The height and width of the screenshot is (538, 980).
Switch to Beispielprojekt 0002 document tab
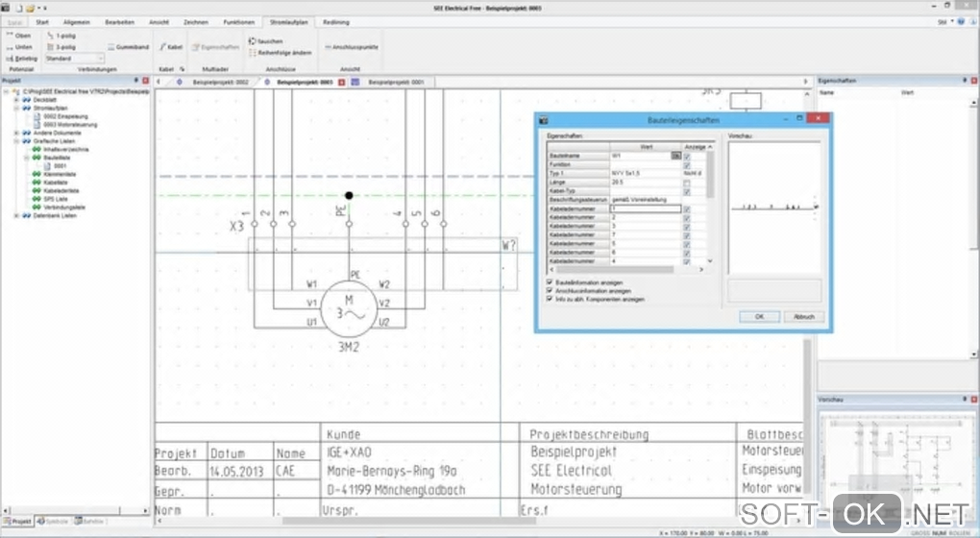220,82
